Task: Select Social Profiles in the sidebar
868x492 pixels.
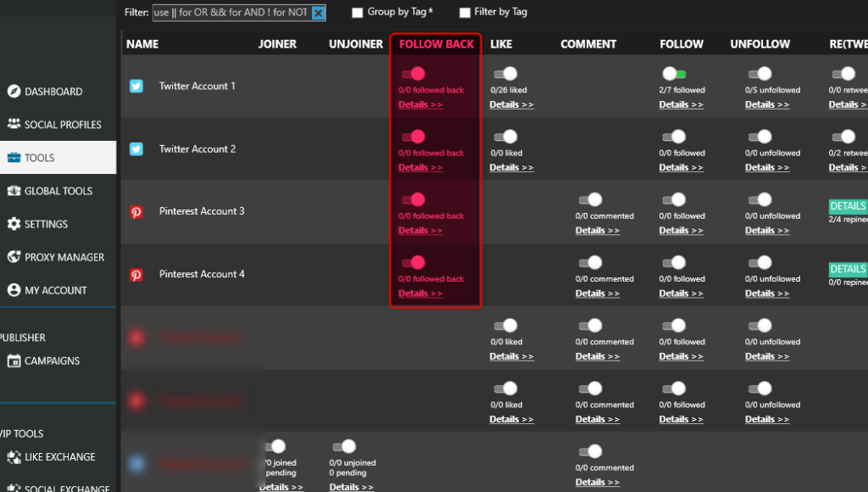Action: coord(64,124)
